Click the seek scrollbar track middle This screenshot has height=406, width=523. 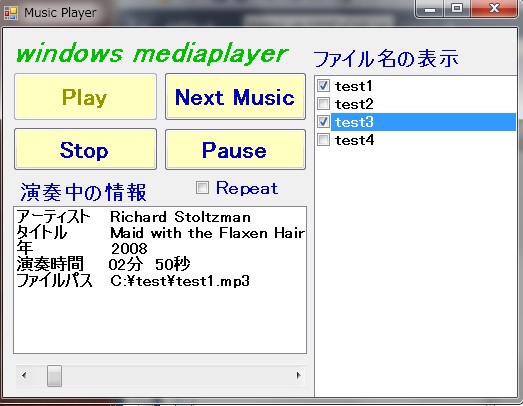176,376
